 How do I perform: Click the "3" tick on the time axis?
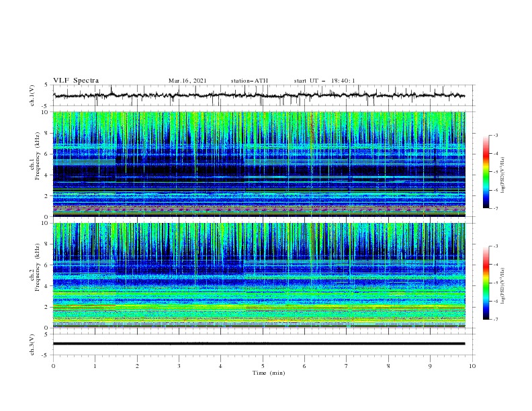tap(179, 366)
